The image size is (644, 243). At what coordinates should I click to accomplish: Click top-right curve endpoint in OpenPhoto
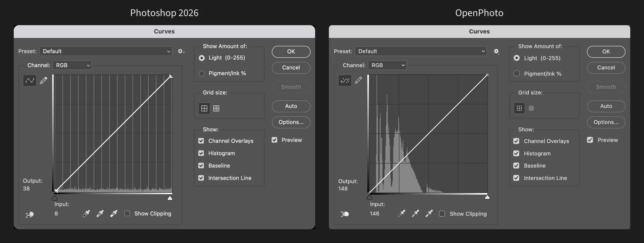[487, 75]
